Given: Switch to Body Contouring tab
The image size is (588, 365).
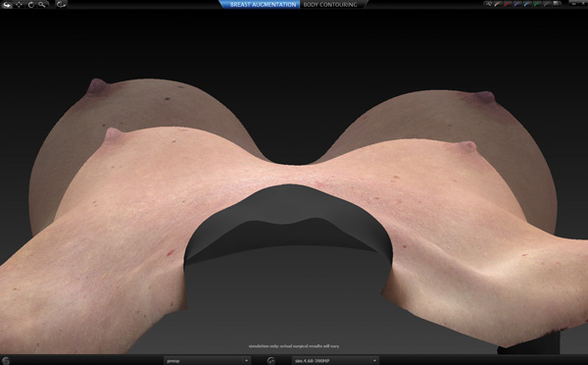Looking at the screenshot, I should (330, 5).
